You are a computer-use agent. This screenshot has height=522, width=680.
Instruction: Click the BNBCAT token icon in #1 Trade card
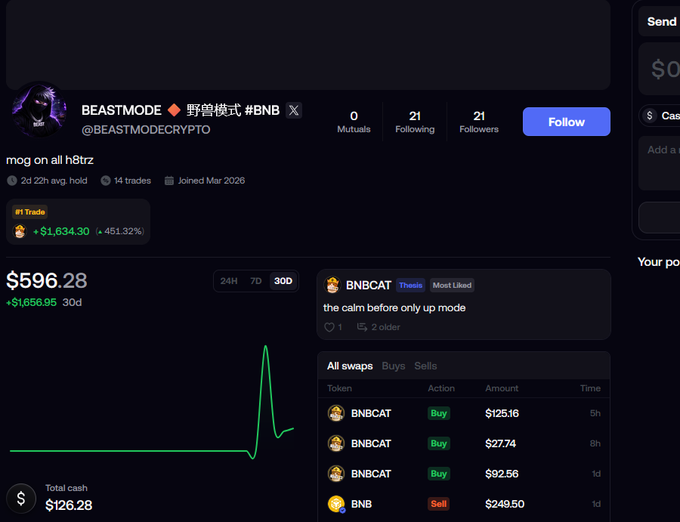click(x=20, y=231)
